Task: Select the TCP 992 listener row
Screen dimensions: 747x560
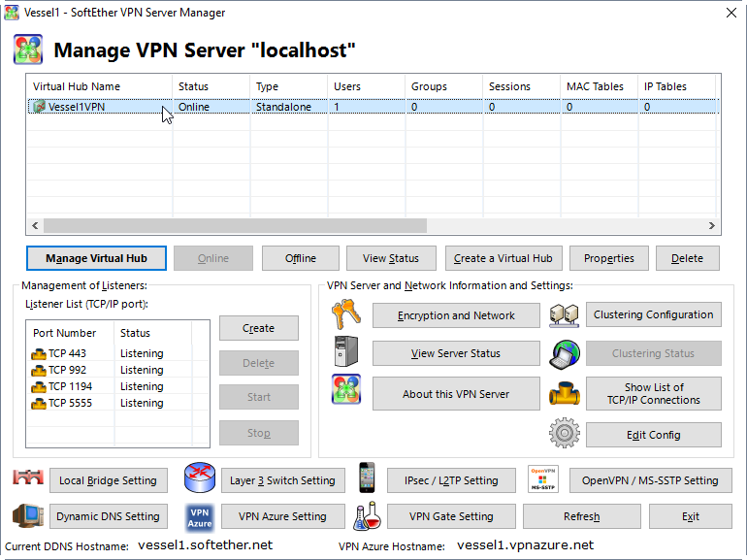Action: click(x=117, y=370)
